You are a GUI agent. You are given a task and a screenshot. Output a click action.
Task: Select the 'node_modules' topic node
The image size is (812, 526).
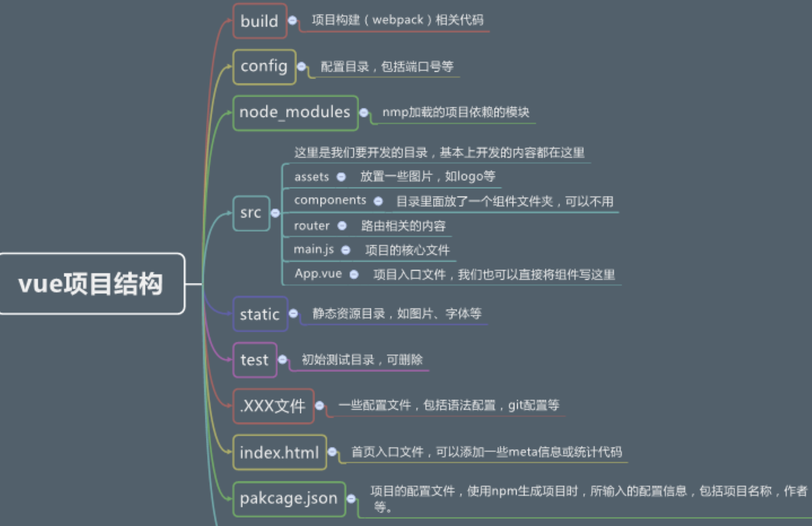point(295,113)
